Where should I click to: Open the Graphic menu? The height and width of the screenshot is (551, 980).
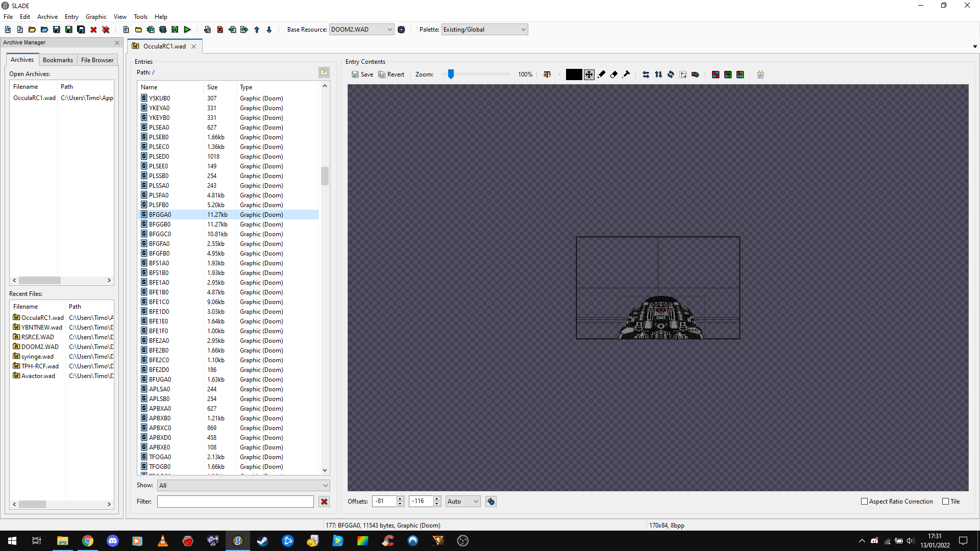[96, 17]
